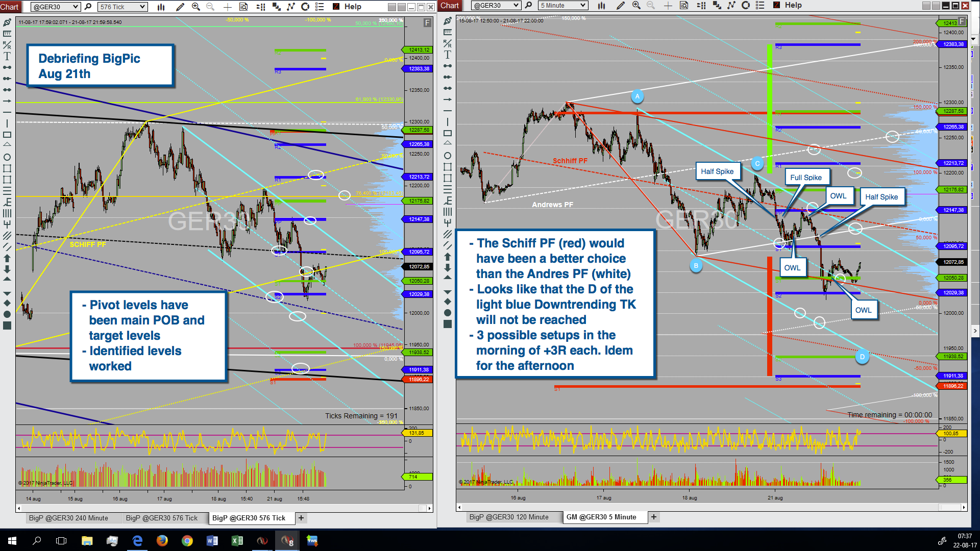
Task: Open strategies icon in left chart toolbar
Action: 276,7
